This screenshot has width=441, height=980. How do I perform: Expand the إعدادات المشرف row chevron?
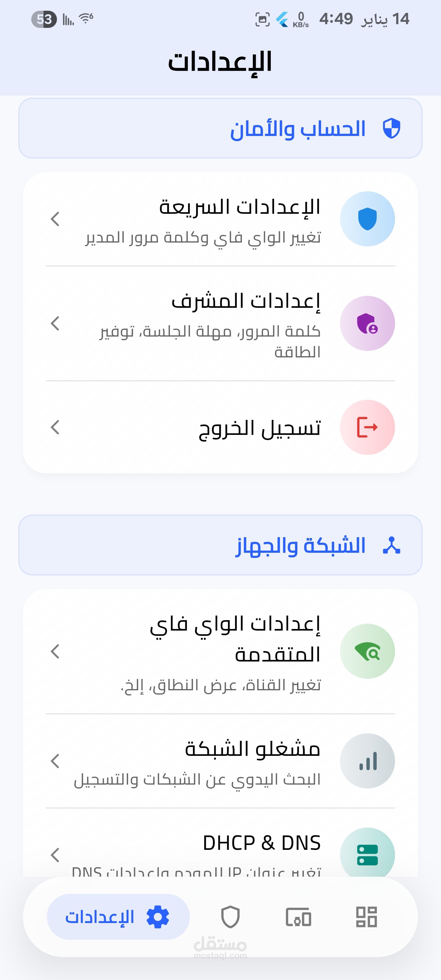click(55, 323)
